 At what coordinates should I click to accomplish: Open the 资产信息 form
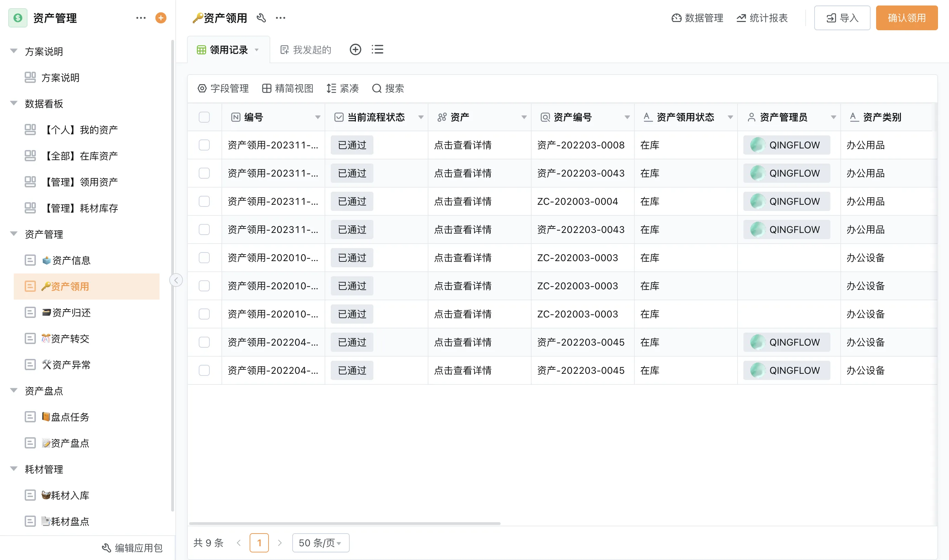pyautogui.click(x=87, y=260)
